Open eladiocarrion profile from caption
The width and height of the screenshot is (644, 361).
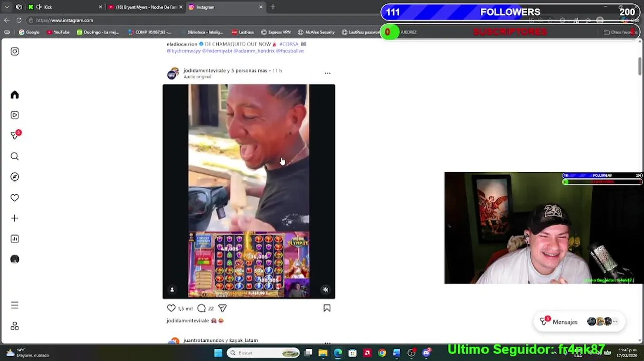coord(182,44)
